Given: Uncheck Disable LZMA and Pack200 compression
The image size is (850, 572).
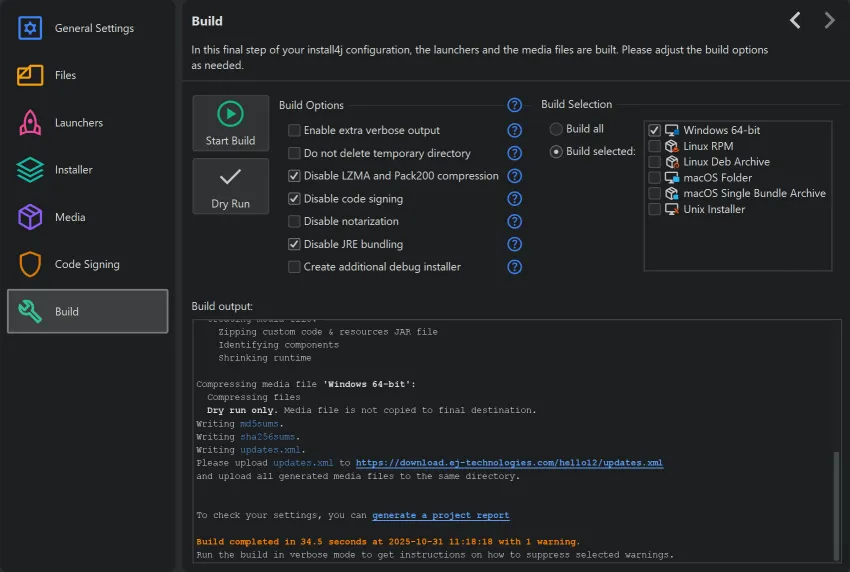Looking at the screenshot, I should pyautogui.click(x=294, y=176).
